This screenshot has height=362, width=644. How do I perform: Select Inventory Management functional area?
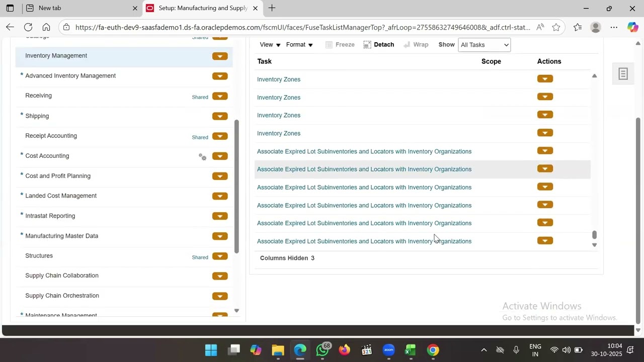(x=56, y=56)
